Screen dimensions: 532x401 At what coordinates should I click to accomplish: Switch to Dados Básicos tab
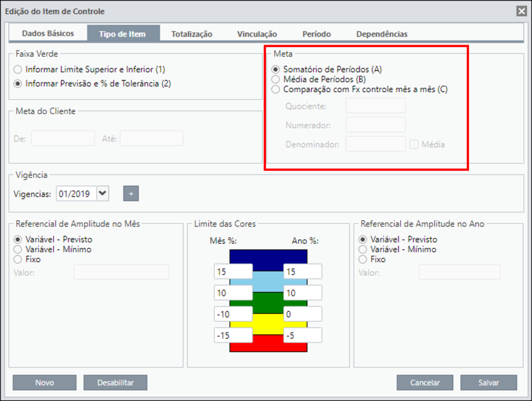pyautogui.click(x=48, y=33)
